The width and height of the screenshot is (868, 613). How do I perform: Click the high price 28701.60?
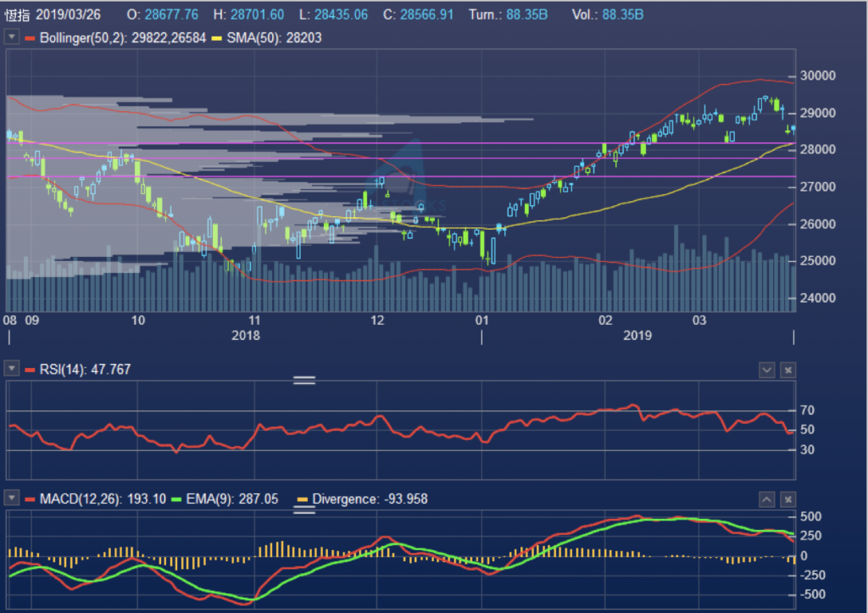pyautogui.click(x=257, y=14)
